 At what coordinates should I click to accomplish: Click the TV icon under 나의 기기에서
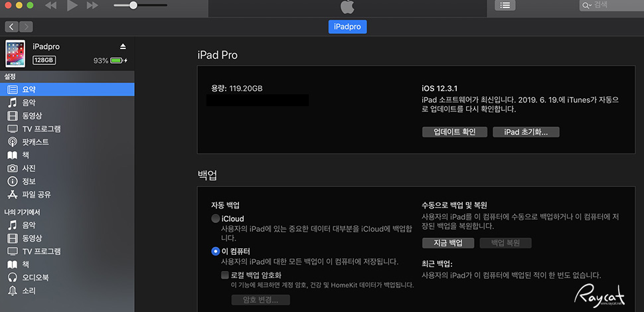click(x=13, y=251)
